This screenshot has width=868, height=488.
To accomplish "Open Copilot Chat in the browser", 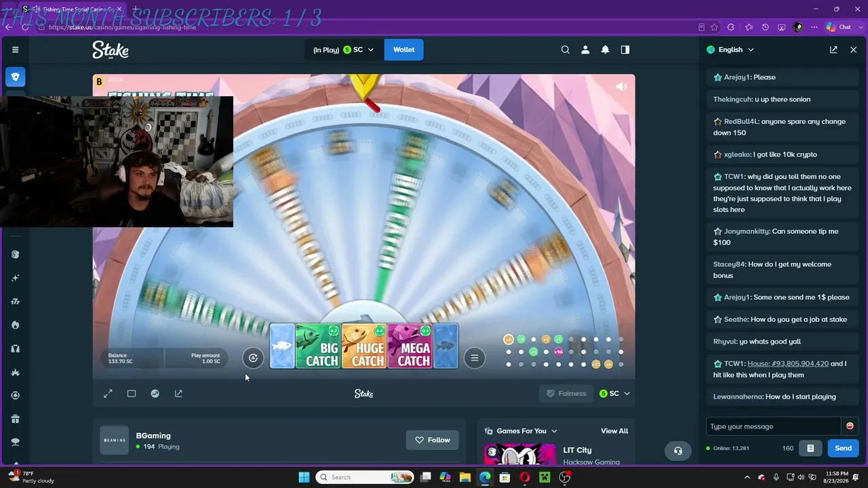I will point(838,27).
